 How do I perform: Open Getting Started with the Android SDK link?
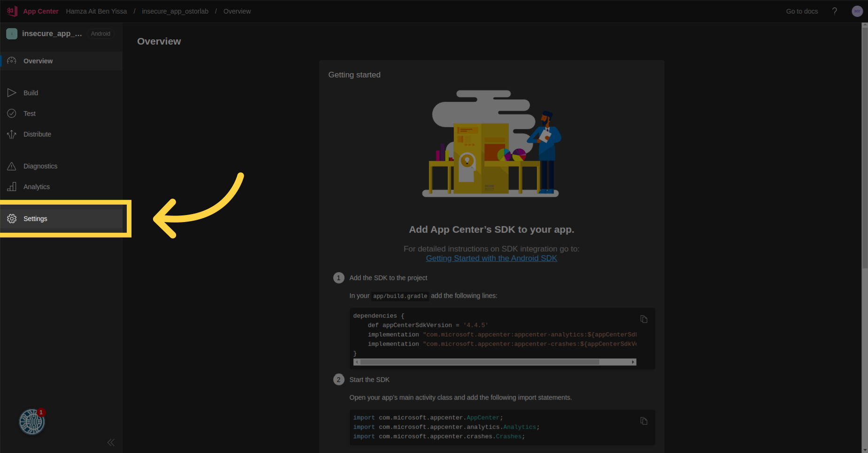tap(492, 258)
